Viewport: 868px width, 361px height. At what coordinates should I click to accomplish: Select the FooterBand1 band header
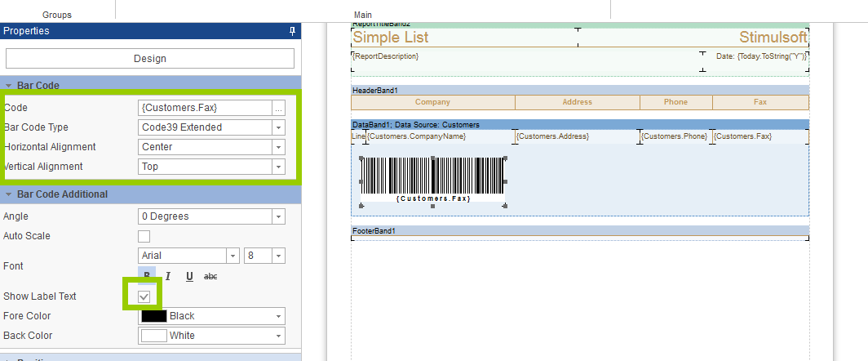tap(580, 230)
